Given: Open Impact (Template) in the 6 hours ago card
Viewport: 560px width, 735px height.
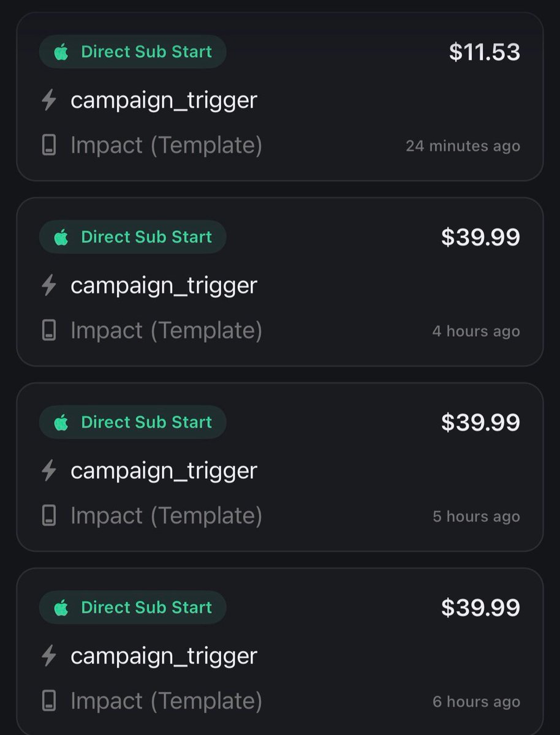Looking at the screenshot, I should point(166,701).
